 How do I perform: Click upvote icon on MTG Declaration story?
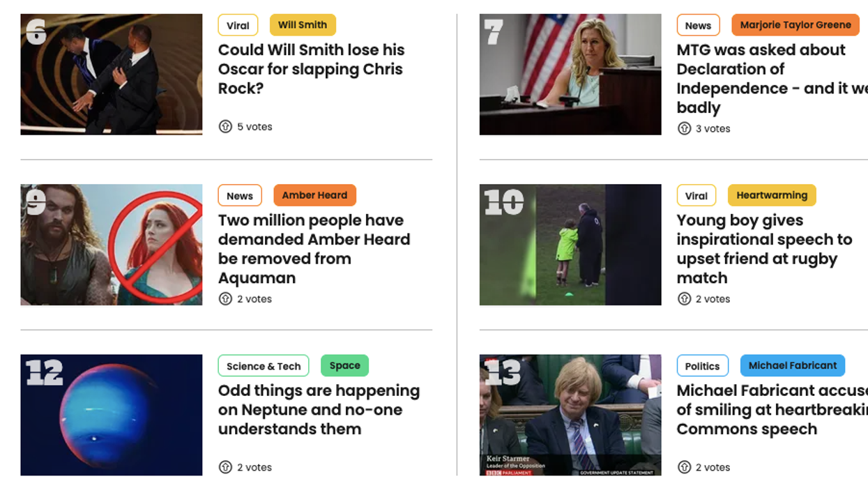tap(685, 129)
